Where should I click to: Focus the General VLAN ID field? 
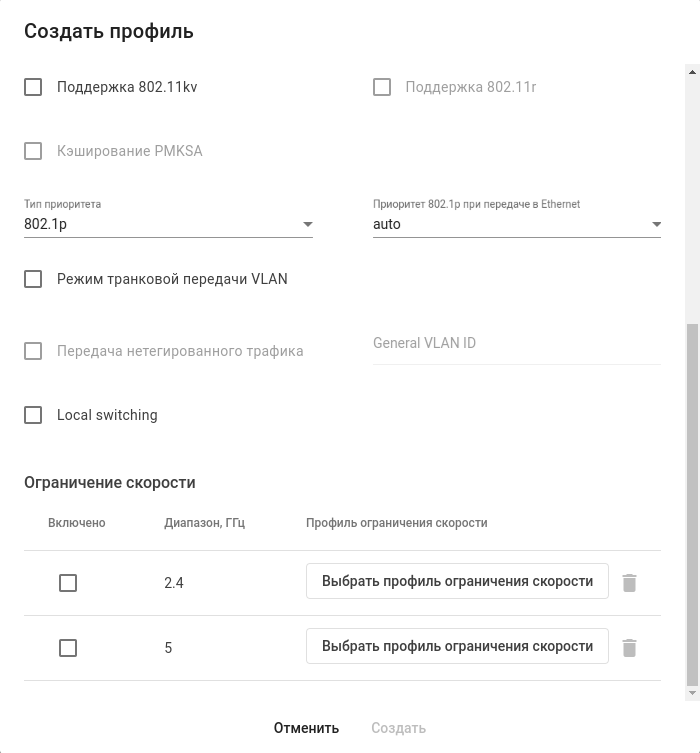[516, 343]
